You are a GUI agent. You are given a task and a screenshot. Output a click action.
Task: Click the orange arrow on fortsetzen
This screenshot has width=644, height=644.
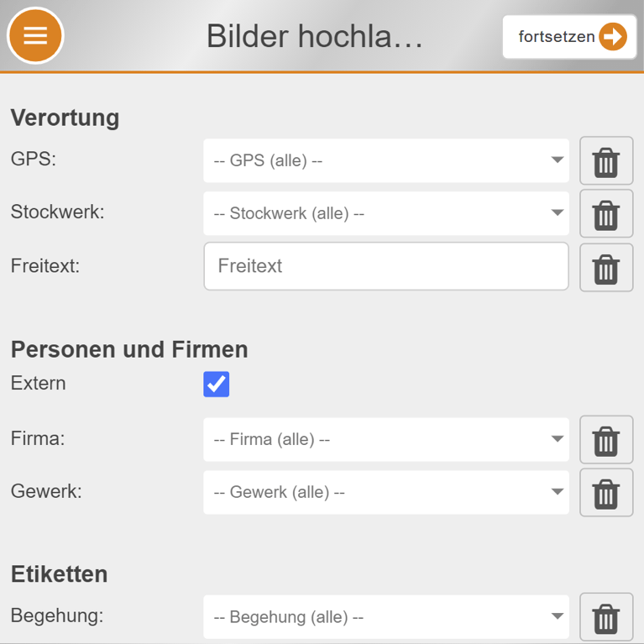(613, 37)
